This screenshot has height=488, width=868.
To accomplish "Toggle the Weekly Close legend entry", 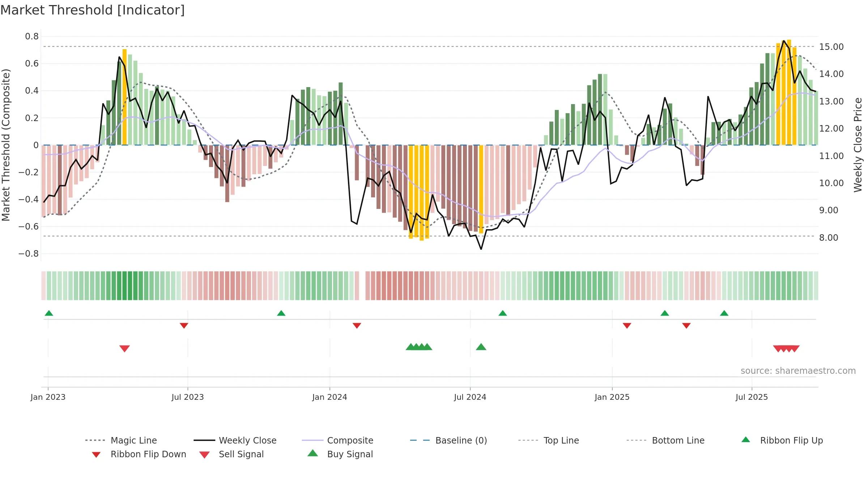I will (235, 440).
